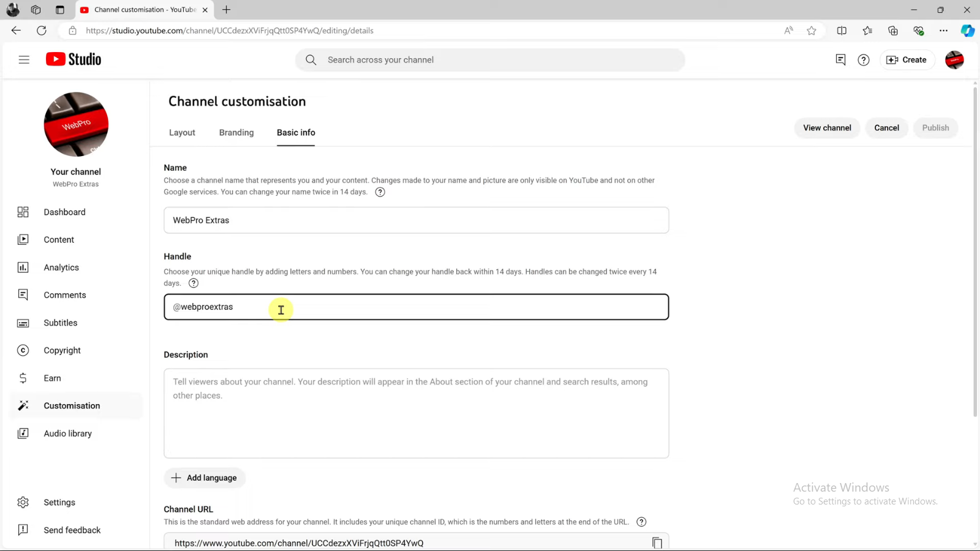Select the Basic info tab

[x=296, y=132]
